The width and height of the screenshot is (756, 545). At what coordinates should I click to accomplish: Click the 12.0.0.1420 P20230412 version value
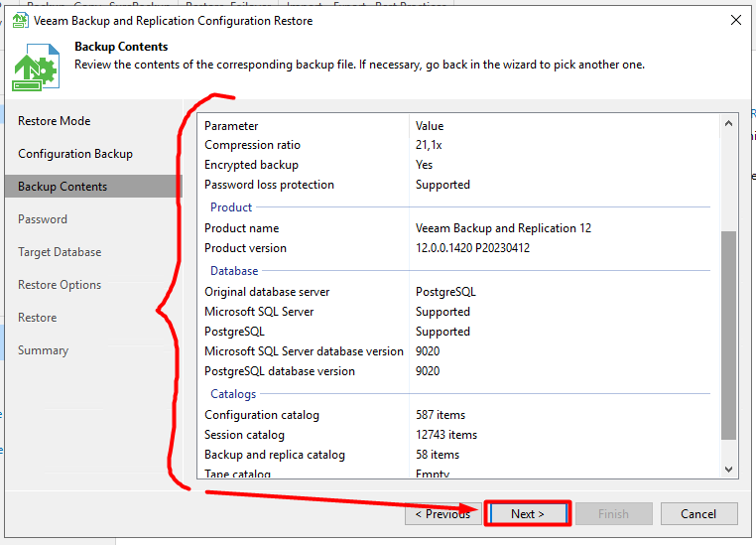tap(472, 248)
